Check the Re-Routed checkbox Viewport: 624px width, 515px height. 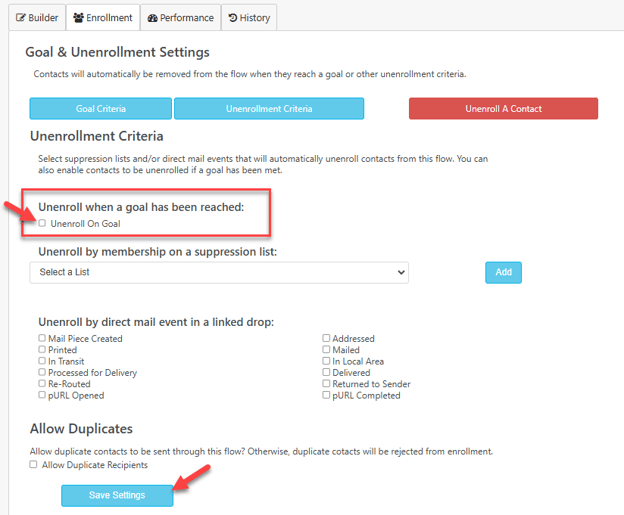click(x=42, y=383)
